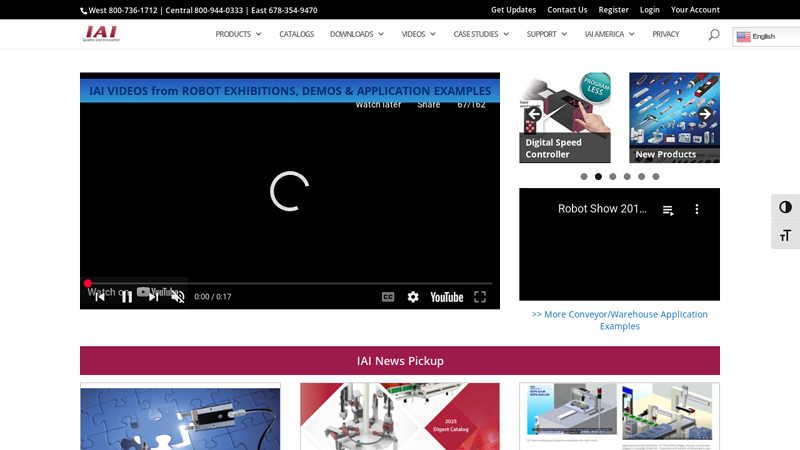Open video settings gear icon
Image resolution: width=800 pixels, height=450 pixels.
413,297
